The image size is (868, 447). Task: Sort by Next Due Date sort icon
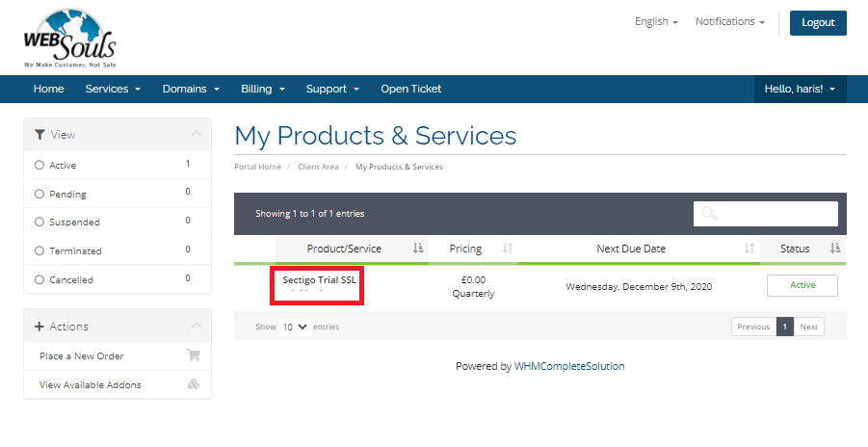(x=749, y=249)
